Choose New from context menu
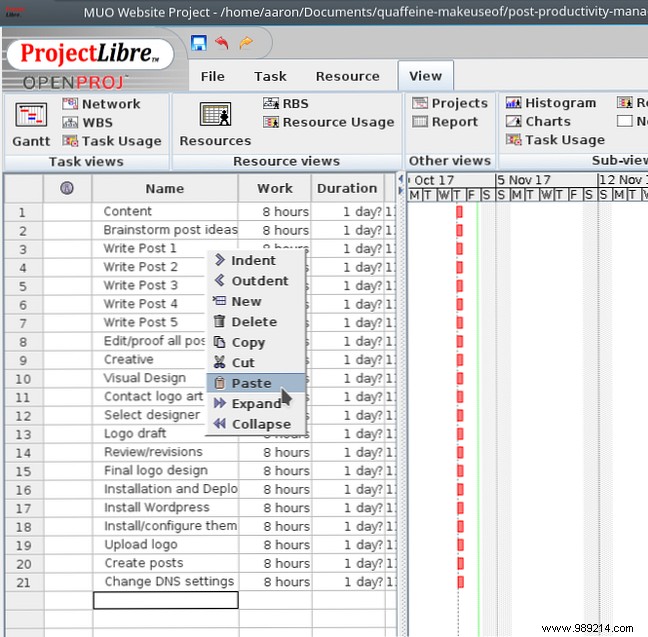The height and width of the screenshot is (637, 648). pyautogui.click(x=256, y=301)
